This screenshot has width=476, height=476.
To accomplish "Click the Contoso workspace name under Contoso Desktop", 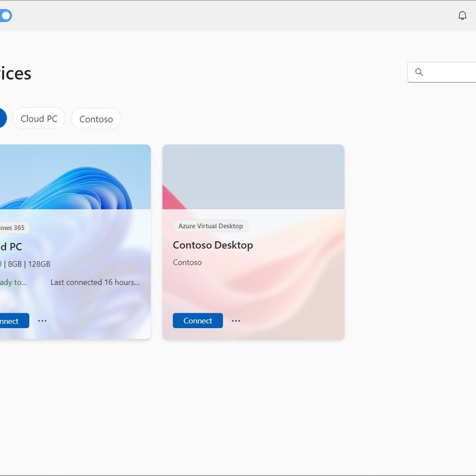I will click(187, 262).
